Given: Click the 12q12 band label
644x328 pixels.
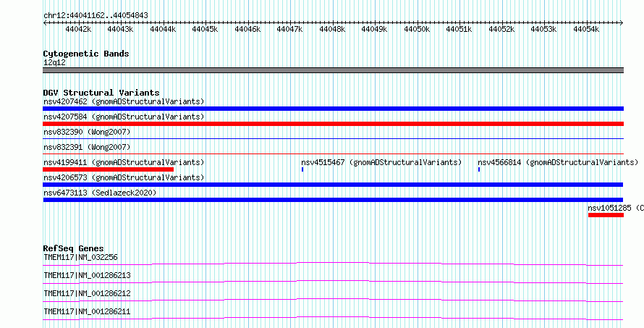Looking at the screenshot, I should [54, 63].
